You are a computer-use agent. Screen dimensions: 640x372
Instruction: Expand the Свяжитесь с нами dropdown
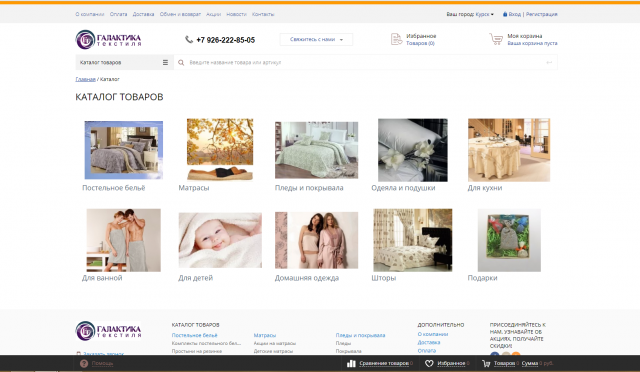point(316,40)
